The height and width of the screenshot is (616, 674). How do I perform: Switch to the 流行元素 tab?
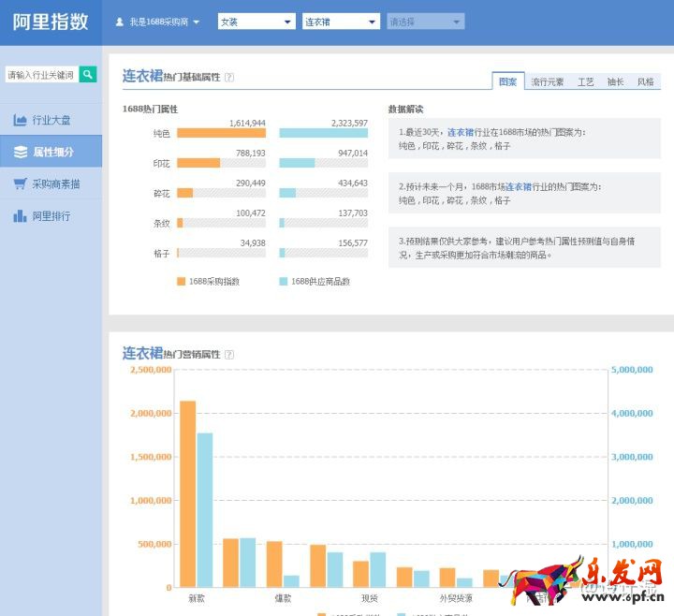[x=547, y=82]
